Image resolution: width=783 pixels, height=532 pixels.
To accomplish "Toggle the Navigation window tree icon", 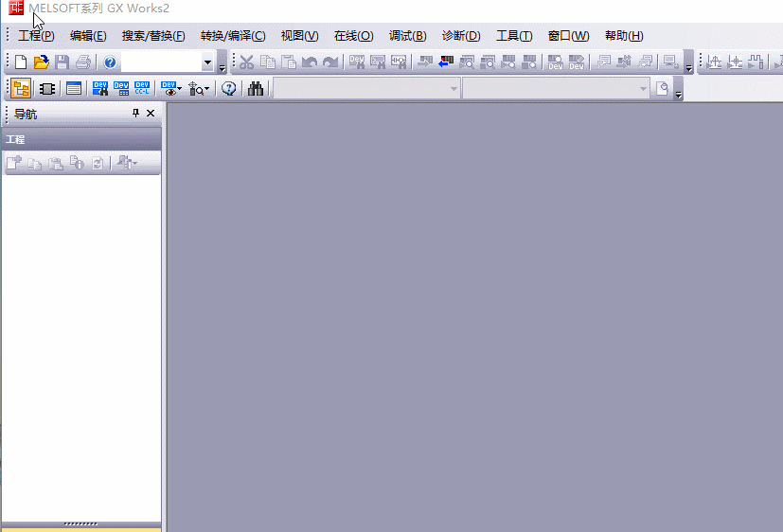I will pos(21,89).
